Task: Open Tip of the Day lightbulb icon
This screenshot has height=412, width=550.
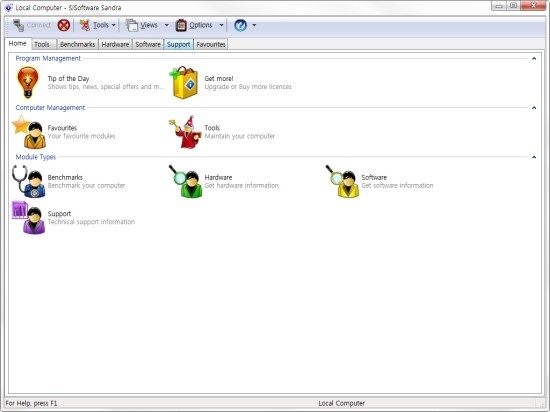Action: 28,82
